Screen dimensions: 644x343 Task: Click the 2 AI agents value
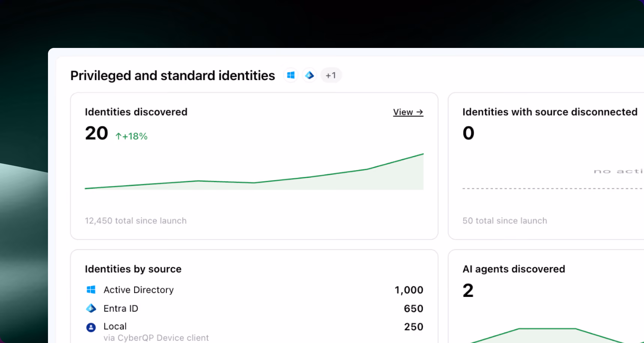click(x=468, y=291)
